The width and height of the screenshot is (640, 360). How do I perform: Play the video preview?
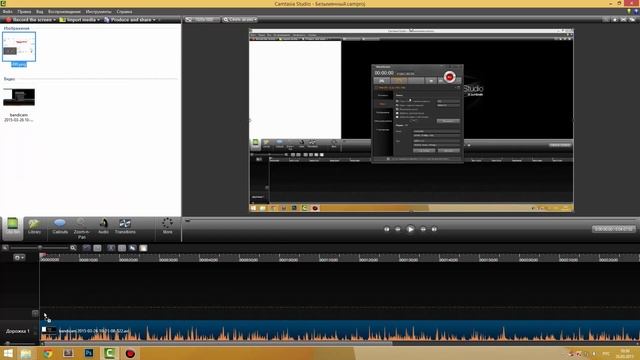410,229
